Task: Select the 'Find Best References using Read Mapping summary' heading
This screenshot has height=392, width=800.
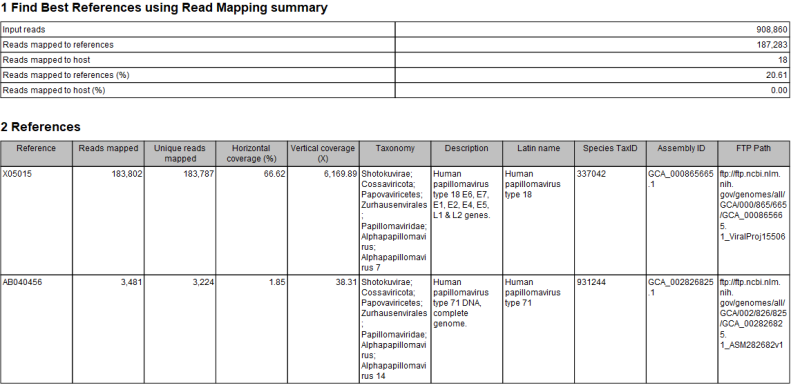Action: coord(164,8)
